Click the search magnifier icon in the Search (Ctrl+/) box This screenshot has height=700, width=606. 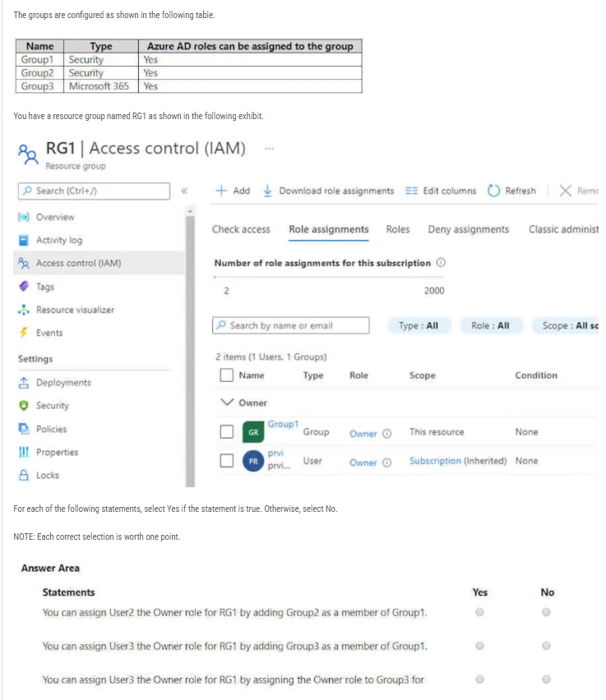[27, 191]
